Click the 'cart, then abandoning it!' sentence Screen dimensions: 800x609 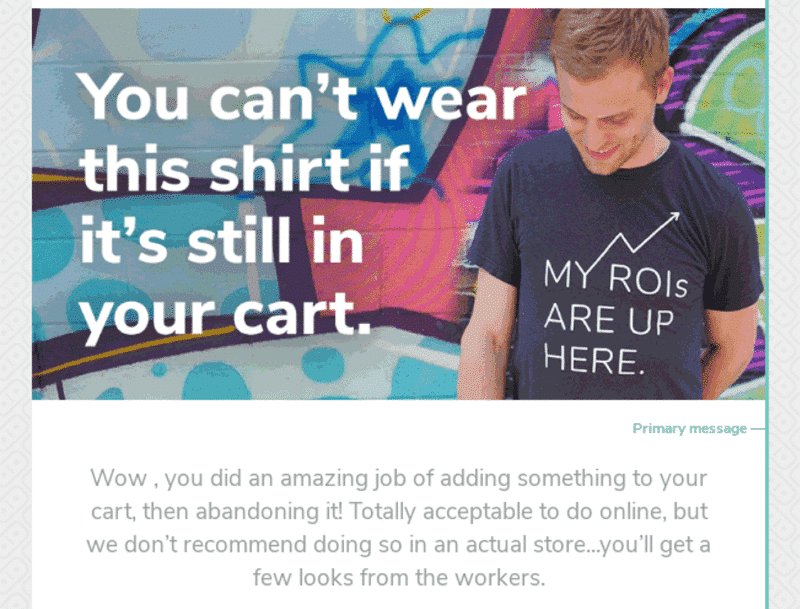click(217, 512)
